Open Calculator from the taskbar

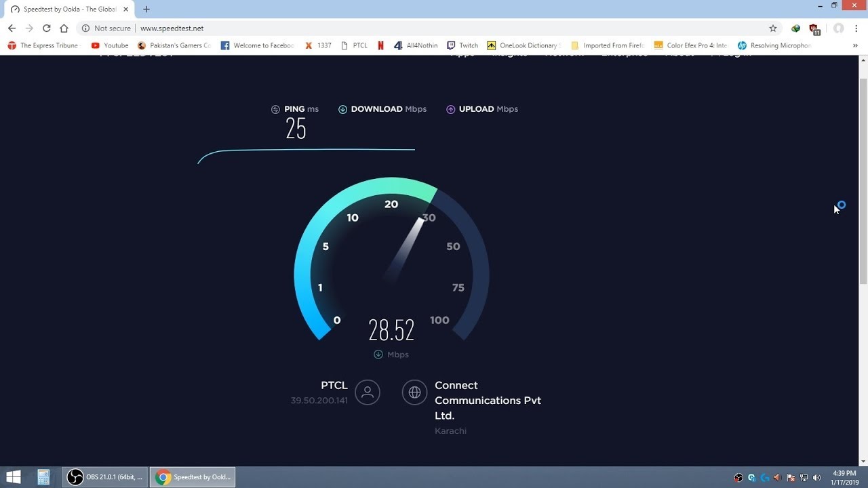(x=43, y=477)
